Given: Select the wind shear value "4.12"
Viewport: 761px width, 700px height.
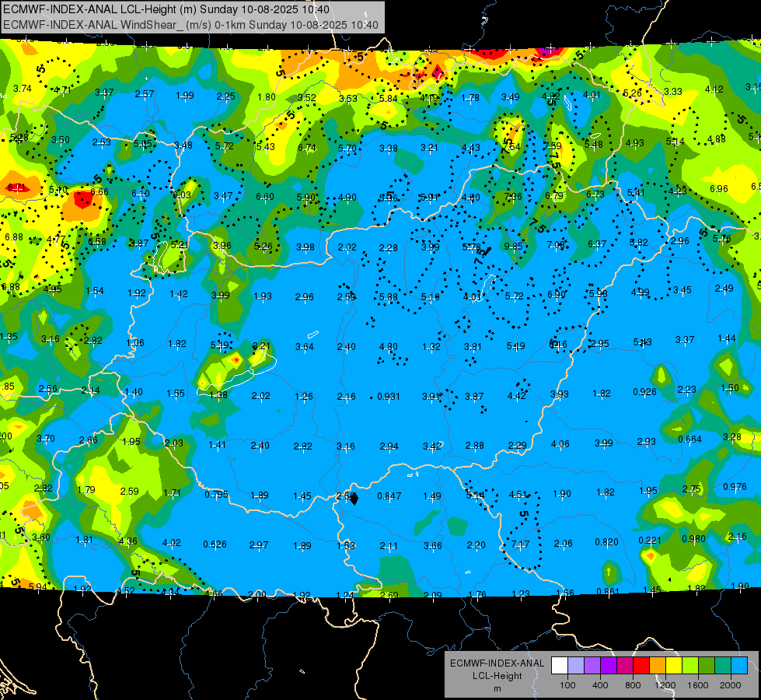Looking at the screenshot, I should (714, 89).
